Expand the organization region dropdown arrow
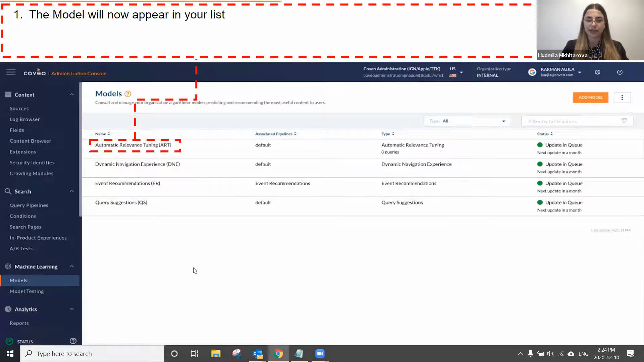Screen dimensions: 644x362 (461, 72)
